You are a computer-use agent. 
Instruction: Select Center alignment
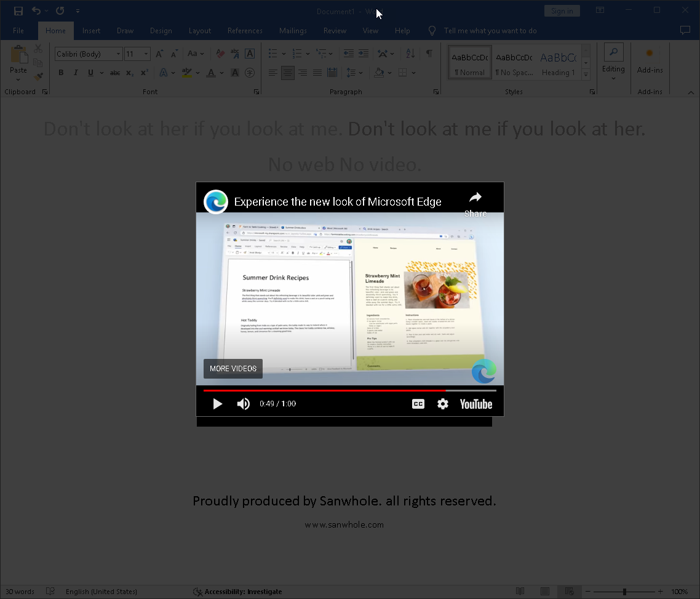coord(287,73)
